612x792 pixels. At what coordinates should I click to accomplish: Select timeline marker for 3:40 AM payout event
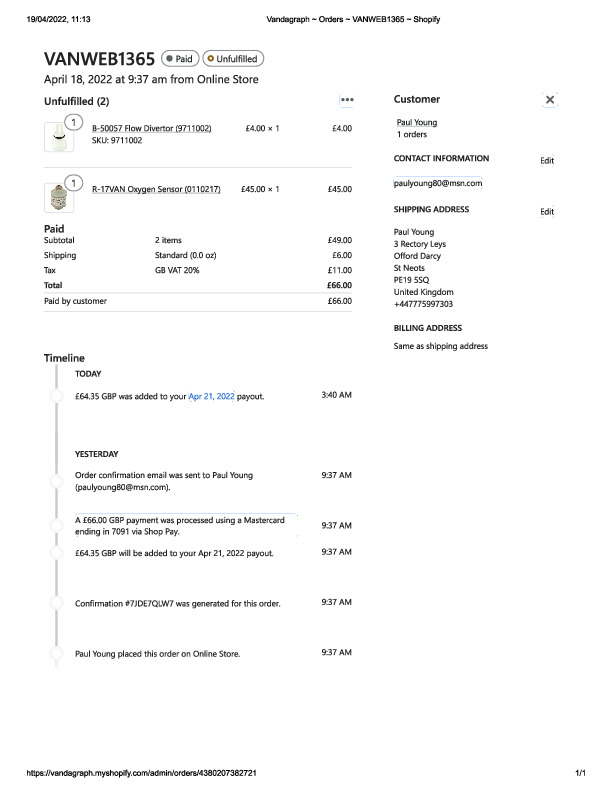(x=57, y=397)
